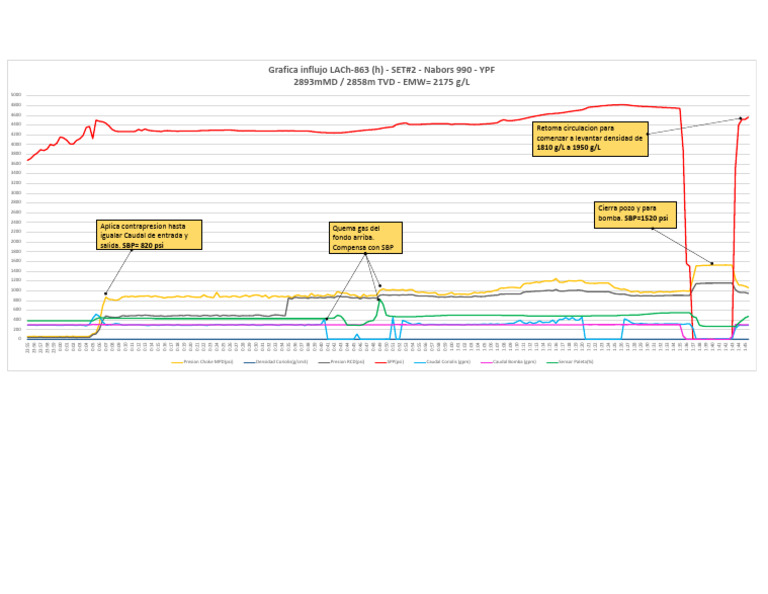
Task: Click the arrow tip of the SBP=1520 psi callout
Action: pyautogui.click(x=712, y=264)
